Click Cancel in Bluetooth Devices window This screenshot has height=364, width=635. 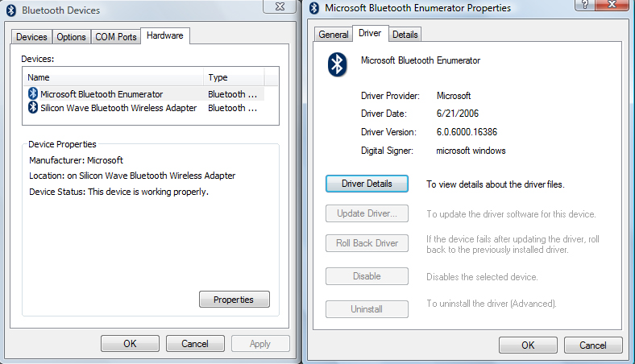click(195, 344)
